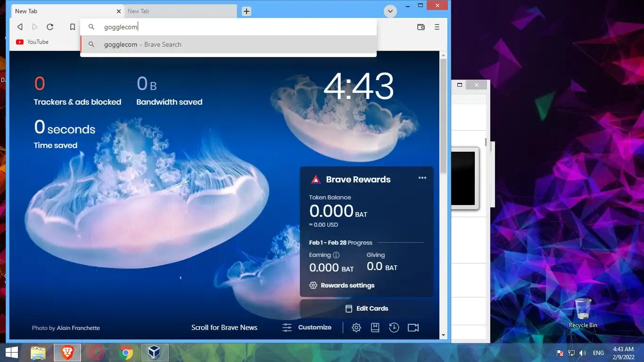Open a new tab with the plus button

point(247,11)
